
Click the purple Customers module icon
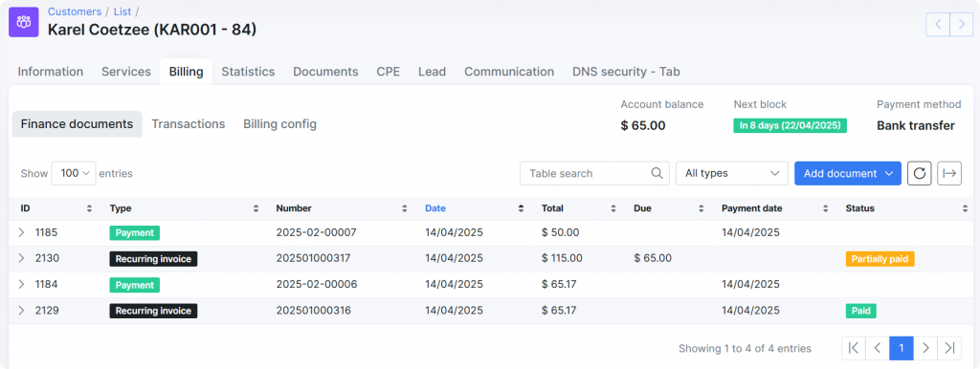coord(24,23)
